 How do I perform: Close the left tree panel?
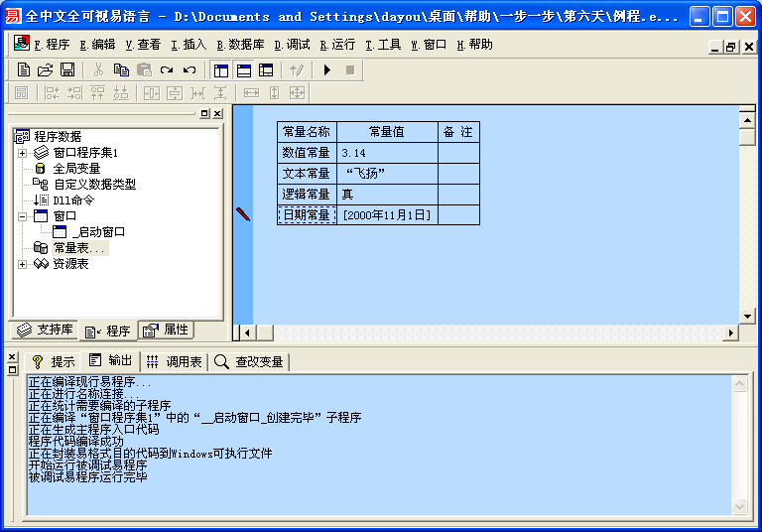[217, 113]
